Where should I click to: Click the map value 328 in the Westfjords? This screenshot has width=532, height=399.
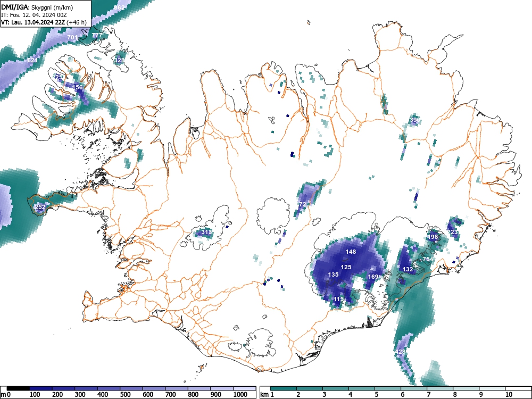[119, 60]
